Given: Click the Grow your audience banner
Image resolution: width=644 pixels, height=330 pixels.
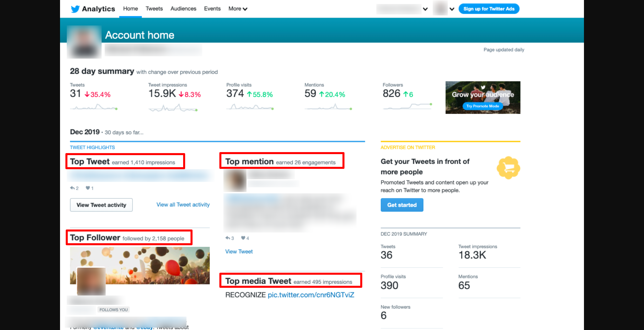Looking at the screenshot, I should 483,97.
